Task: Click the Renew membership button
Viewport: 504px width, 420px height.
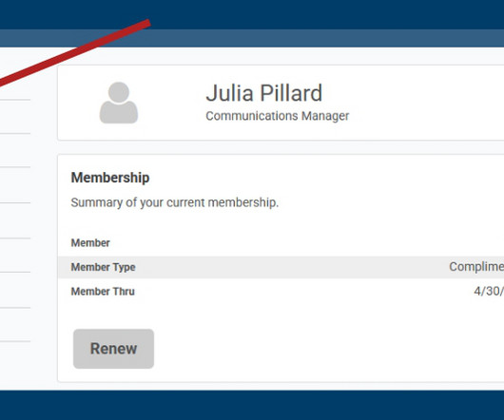Action: click(x=113, y=349)
